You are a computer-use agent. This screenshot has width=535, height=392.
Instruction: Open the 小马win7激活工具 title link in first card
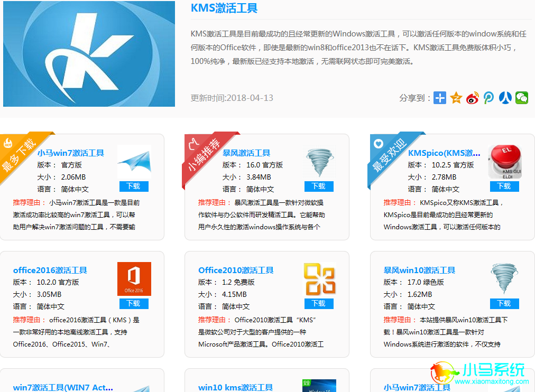click(71, 153)
